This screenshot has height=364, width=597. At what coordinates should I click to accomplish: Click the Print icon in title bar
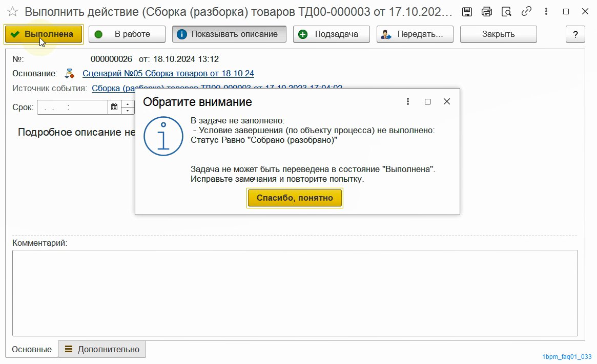[x=486, y=12]
